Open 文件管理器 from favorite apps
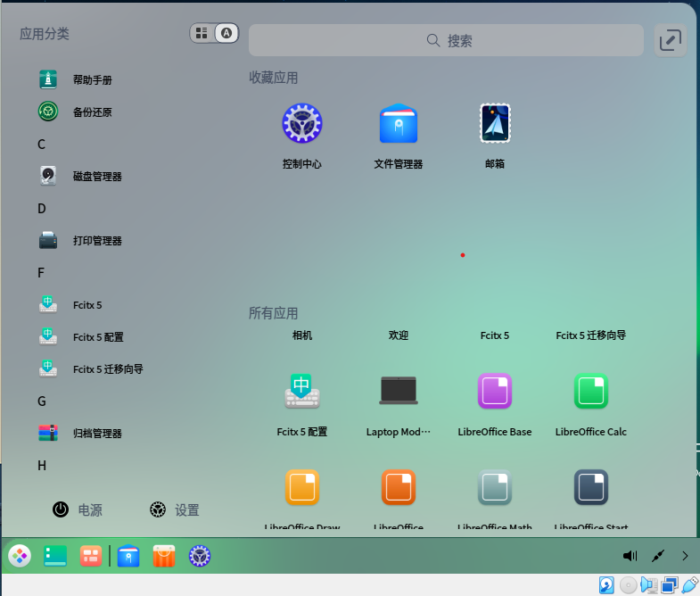The image size is (700, 596). click(x=399, y=136)
